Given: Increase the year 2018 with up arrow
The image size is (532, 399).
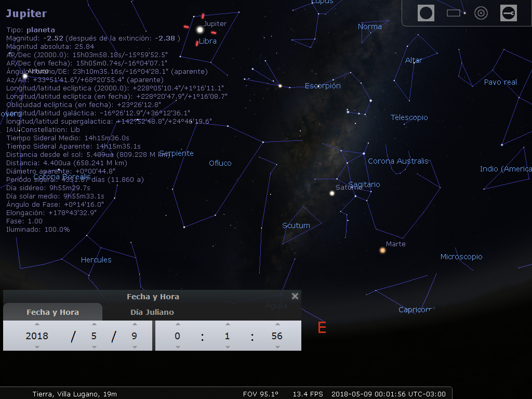Looking at the screenshot, I should (x=37, y=324).
